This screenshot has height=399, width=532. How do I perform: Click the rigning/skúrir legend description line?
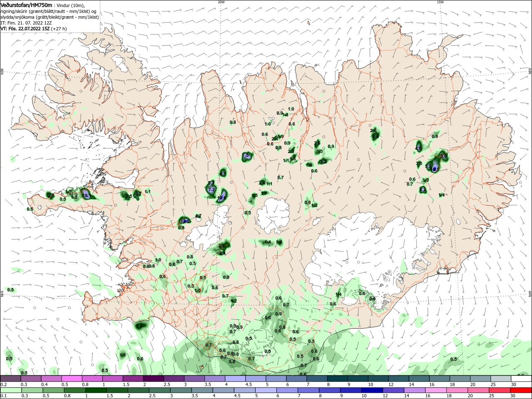pyautogui.click(x=49, y=11)
